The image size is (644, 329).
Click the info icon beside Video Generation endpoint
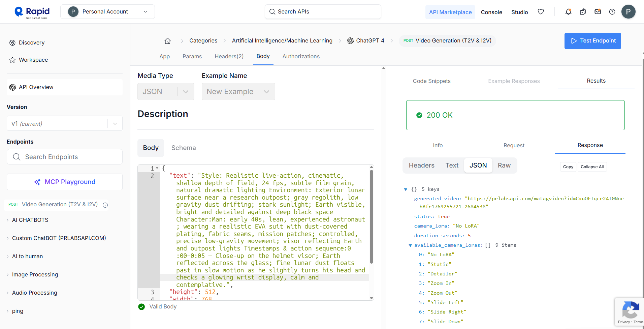105,205
